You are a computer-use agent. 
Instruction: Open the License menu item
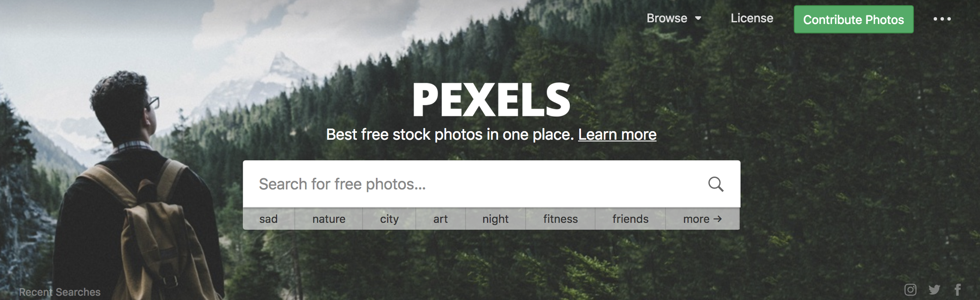coord(752,18)
